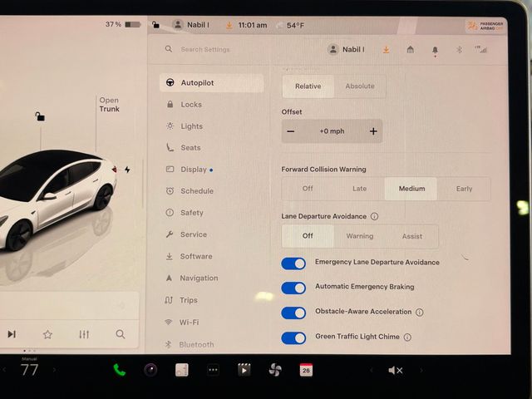Increase speed offset with plus button
532x399 pixels.
(x=373, y=131)
